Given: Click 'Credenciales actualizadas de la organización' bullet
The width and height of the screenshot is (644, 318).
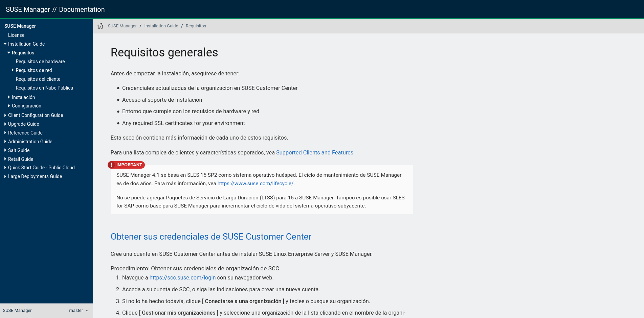Looking at the screenshot, I should [210, 88].
